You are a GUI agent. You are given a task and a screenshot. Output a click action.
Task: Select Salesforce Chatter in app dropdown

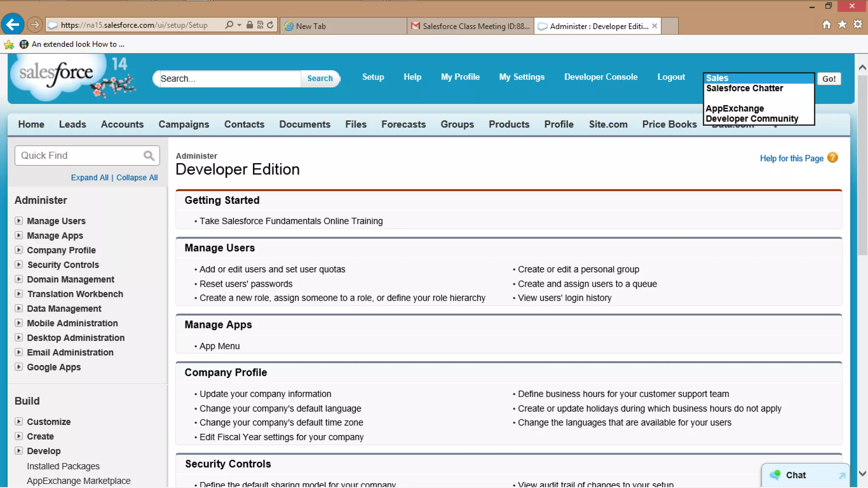(x=759, y=88)
